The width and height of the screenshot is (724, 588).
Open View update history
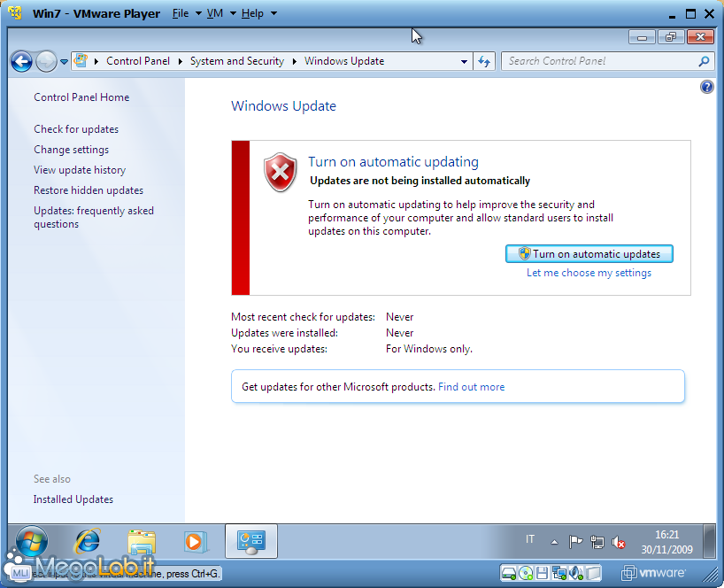(80, 170)
